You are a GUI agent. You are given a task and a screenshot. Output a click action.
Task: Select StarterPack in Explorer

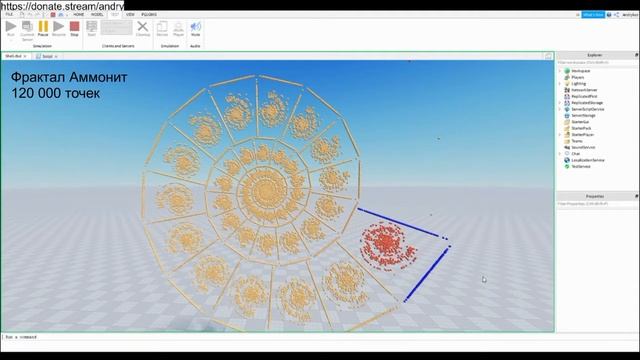581,128
